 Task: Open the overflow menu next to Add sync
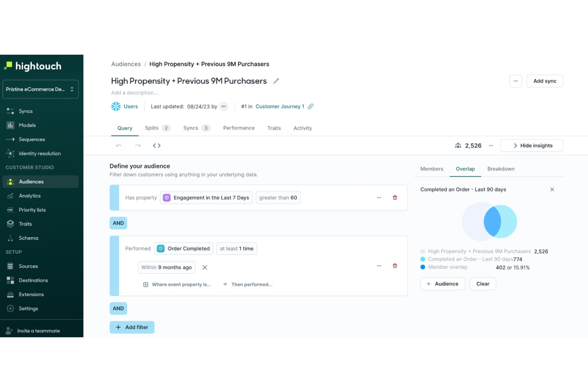515,81
